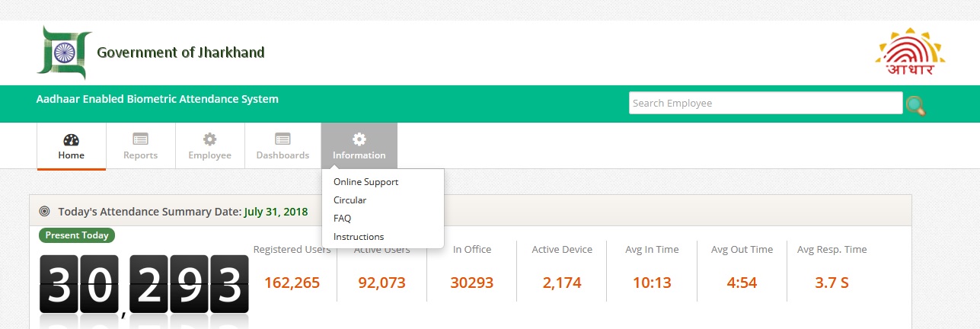The height and width of the screenshot is (329, 980).
Task: Click the Aadhaar logo in the header
Action: (910, 53)
